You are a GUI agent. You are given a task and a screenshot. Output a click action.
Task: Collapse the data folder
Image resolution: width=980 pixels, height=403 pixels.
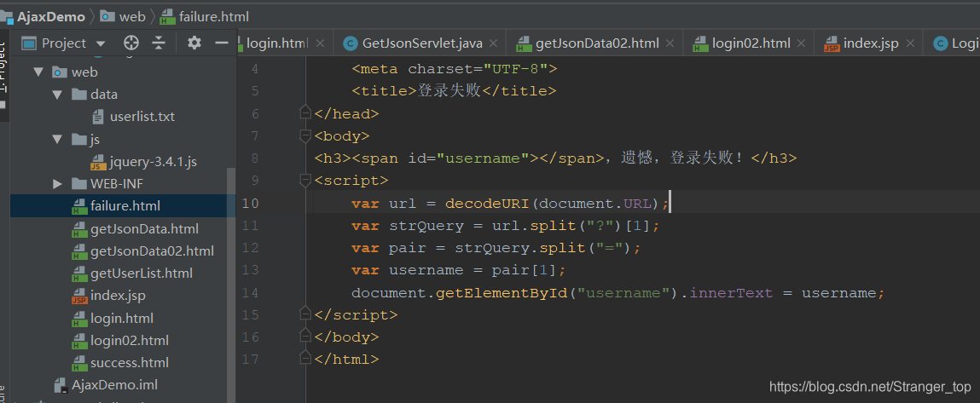(x=57, y=95)
